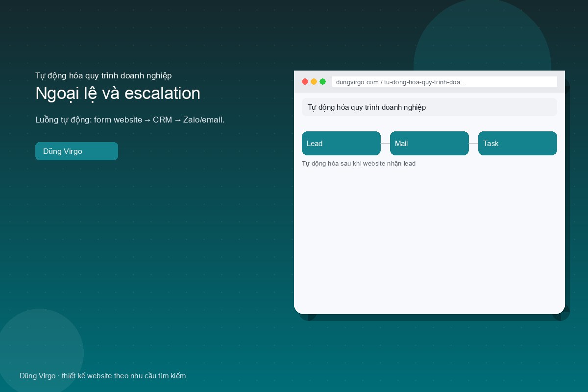Viewport: 588px width, 392px height.
Task: Click the dungvirgo.com address bar
Action: coord(444,82)
